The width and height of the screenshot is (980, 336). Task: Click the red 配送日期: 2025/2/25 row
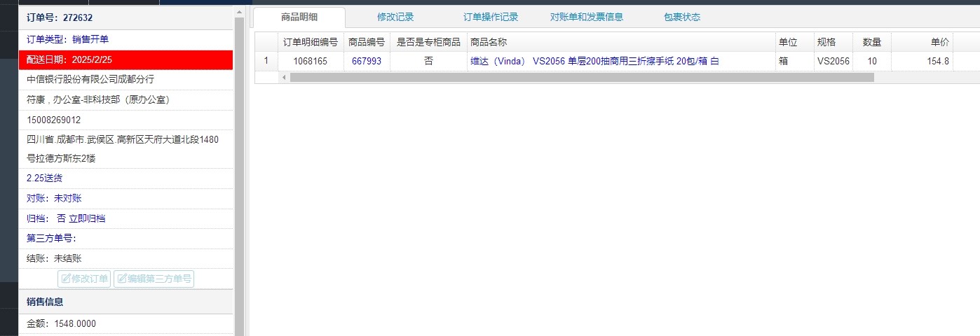125,59
